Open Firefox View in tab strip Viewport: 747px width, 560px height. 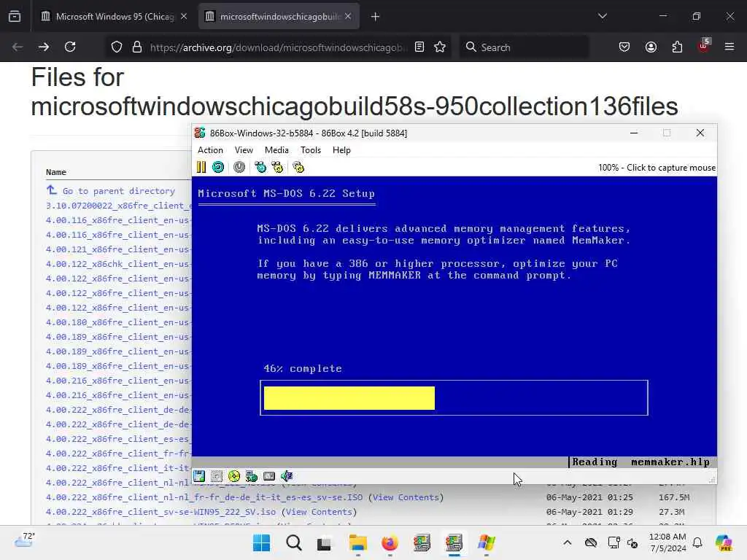[x=15, y=17]
